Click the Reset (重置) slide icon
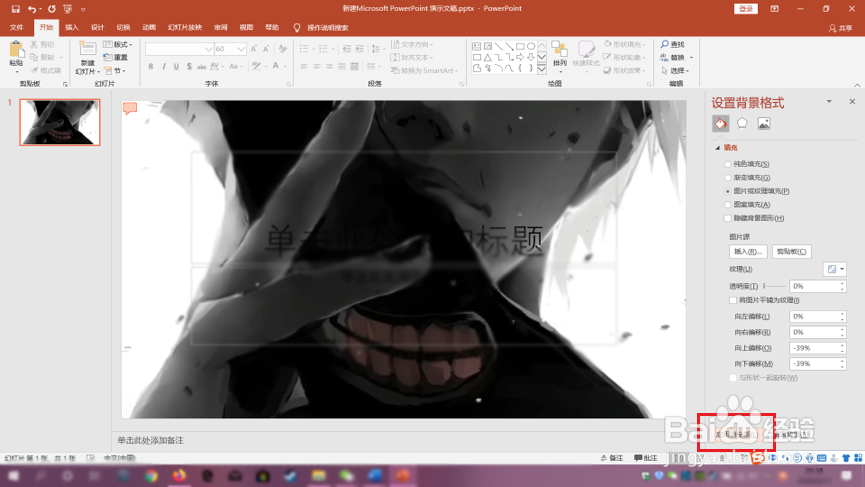The width and height of the screenshot is (865, 487). click(108, 57)
